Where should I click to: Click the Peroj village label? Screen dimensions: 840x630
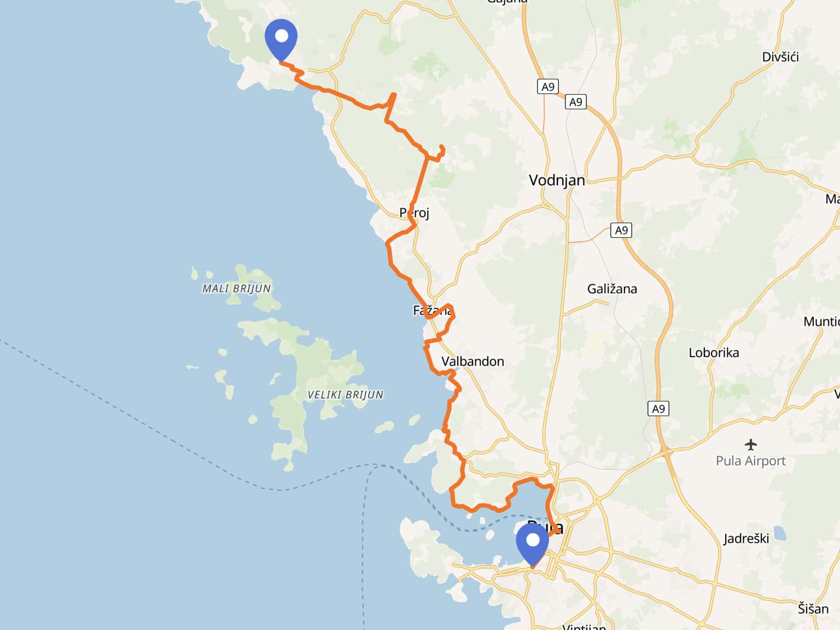click(x=414, y=213)
